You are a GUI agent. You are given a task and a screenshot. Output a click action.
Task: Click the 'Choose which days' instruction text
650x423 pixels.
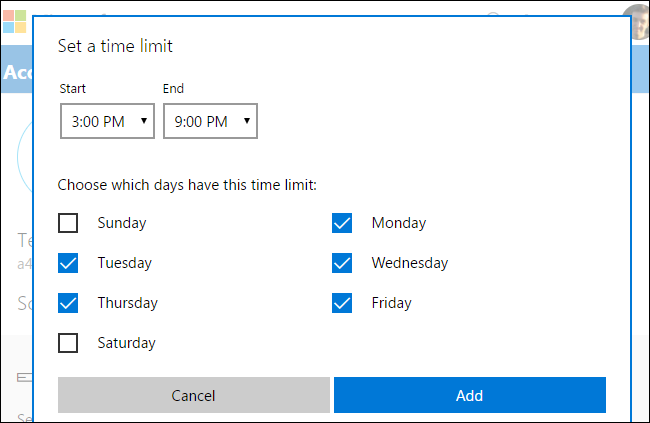tap(188, 185)
